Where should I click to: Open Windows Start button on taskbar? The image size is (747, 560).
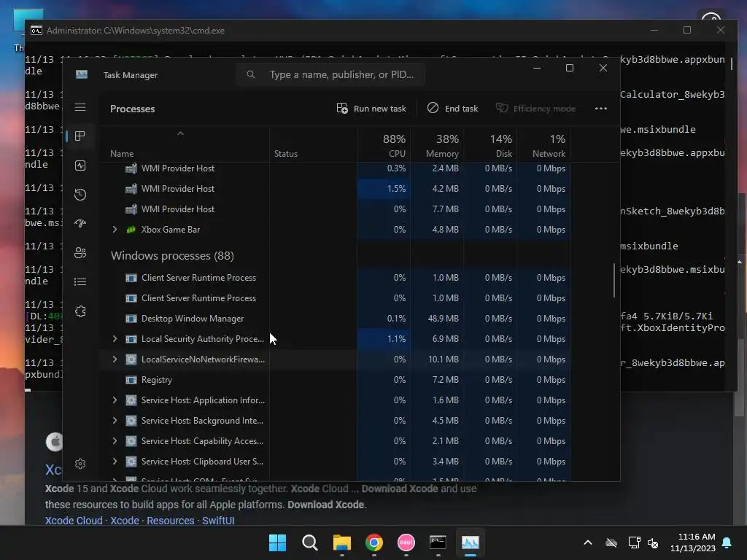tap(277, 542)
